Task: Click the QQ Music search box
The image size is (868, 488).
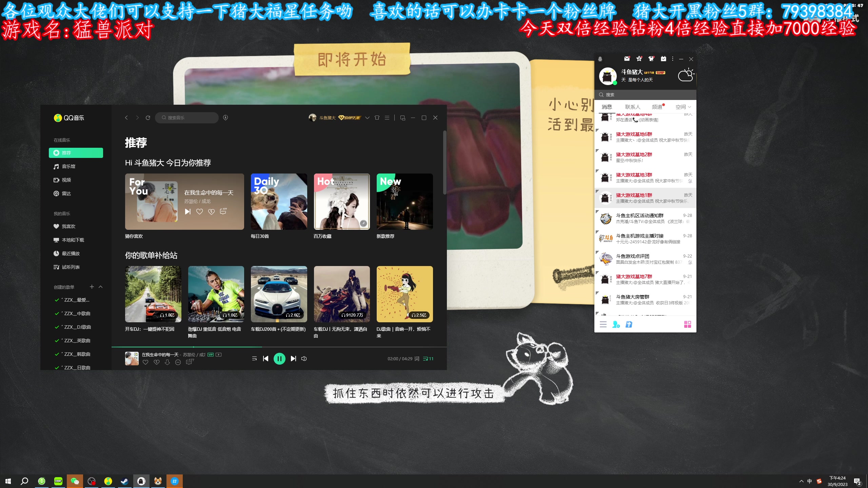Action: tap(186, 118)
